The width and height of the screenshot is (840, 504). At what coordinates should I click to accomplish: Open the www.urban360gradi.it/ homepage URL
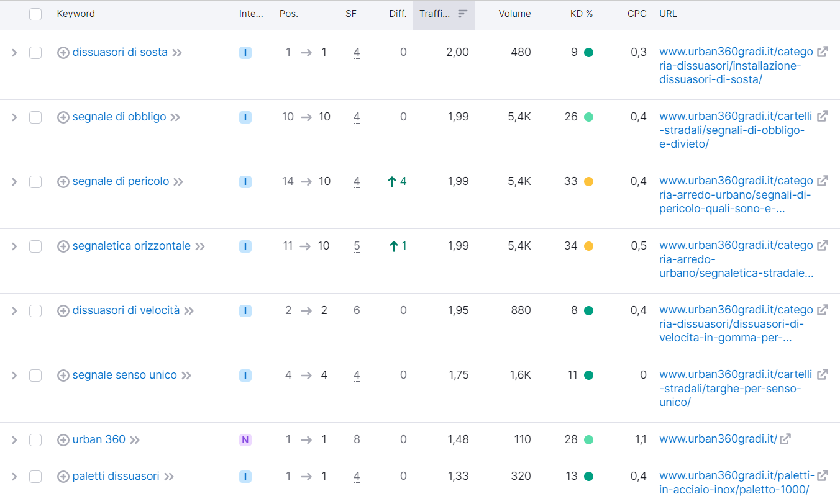tap(718, 439)
